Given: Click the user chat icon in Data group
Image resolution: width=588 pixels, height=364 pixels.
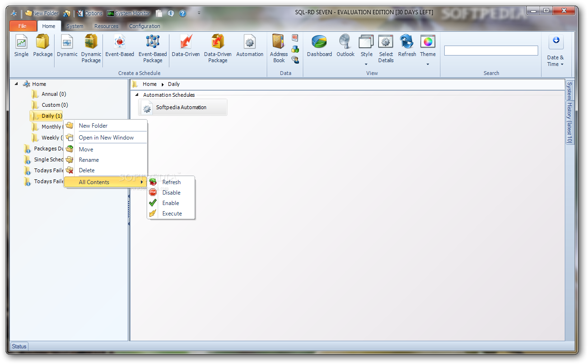Looking at the screenshot, I should (x=295, y=60).
